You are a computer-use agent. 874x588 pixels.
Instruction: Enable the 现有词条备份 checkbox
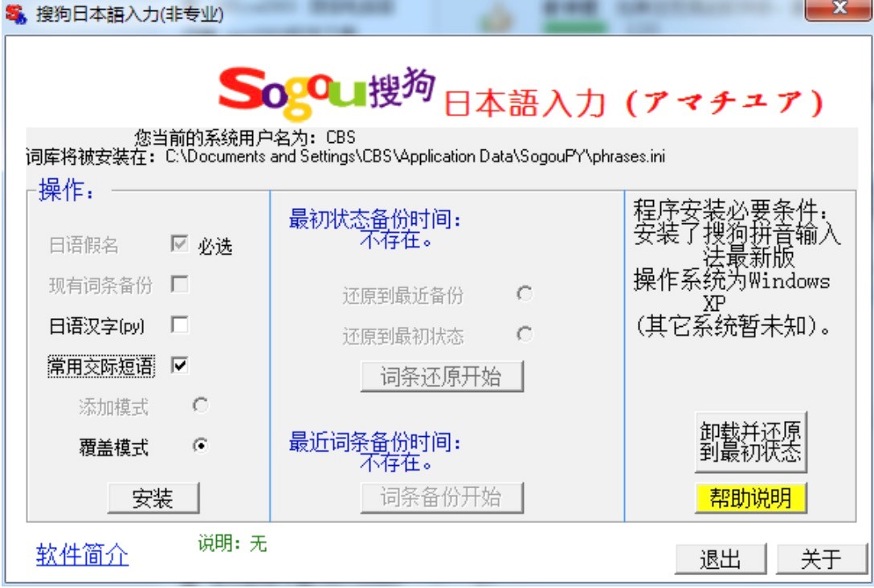point(179,284)
